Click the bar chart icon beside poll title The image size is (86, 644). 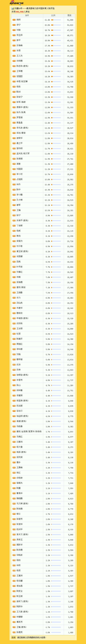click(12, 8)
